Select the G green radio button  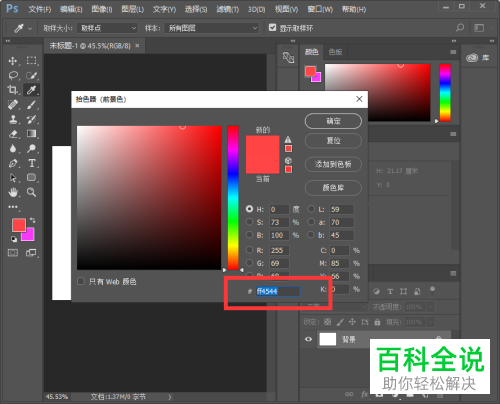(x=249, y=263)
